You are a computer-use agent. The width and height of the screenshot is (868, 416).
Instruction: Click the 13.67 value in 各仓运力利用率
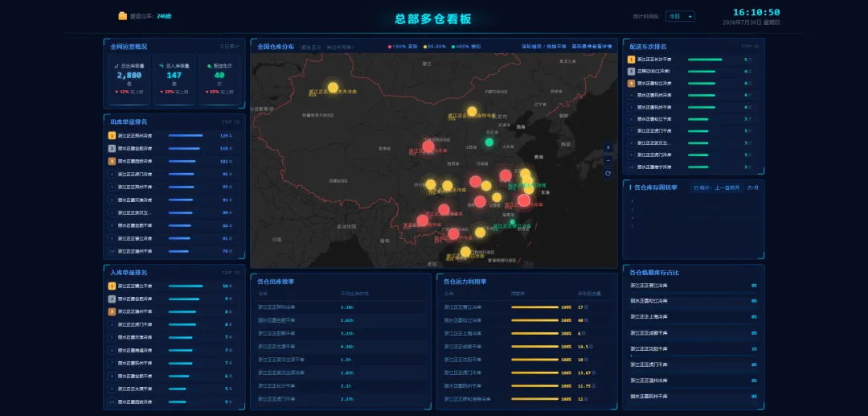[x=584, y=373]
